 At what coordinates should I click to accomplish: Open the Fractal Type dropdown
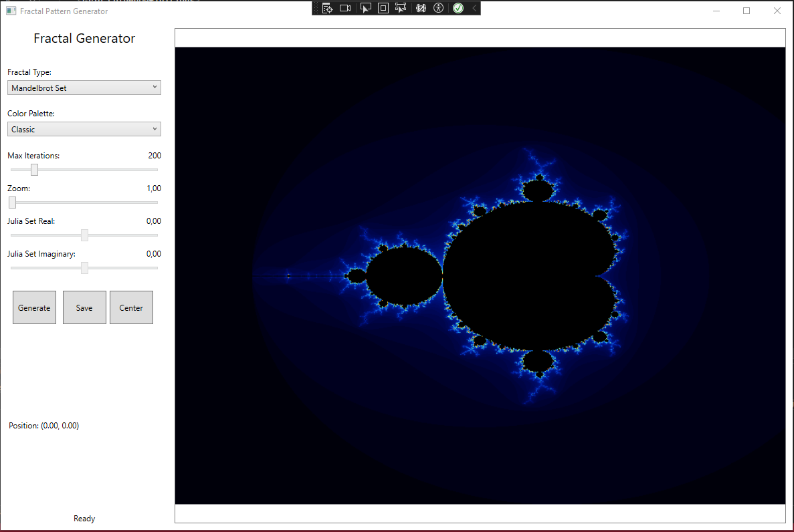(x=84, y=88)
